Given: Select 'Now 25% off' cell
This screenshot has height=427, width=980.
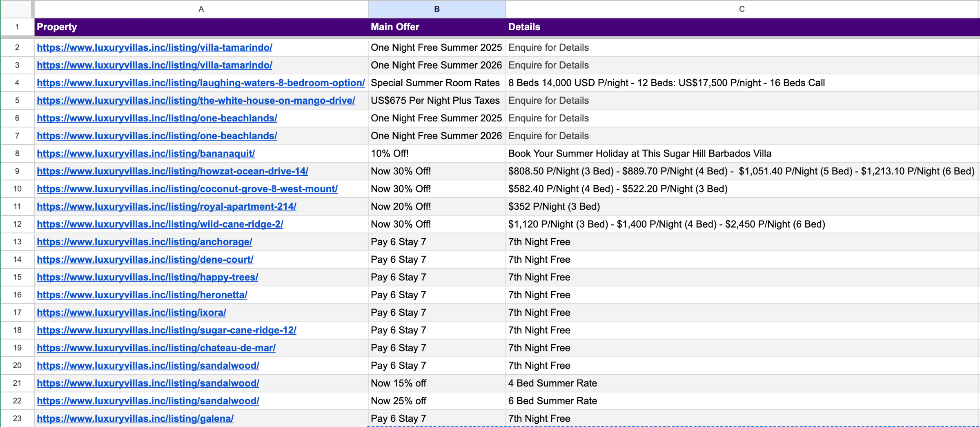Looking at the screenshot, I should [437, 401].
